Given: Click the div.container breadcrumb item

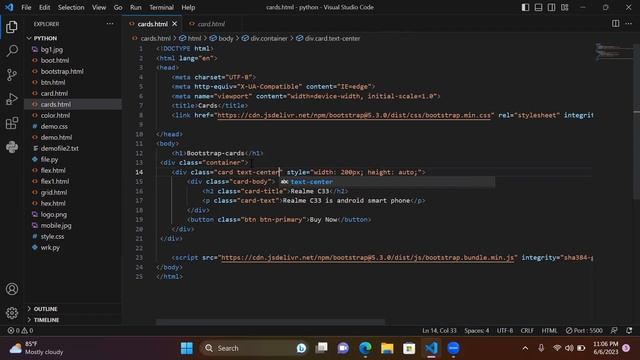Looking at the screenshot, I should pyautogui.click(x=265, y=38).
